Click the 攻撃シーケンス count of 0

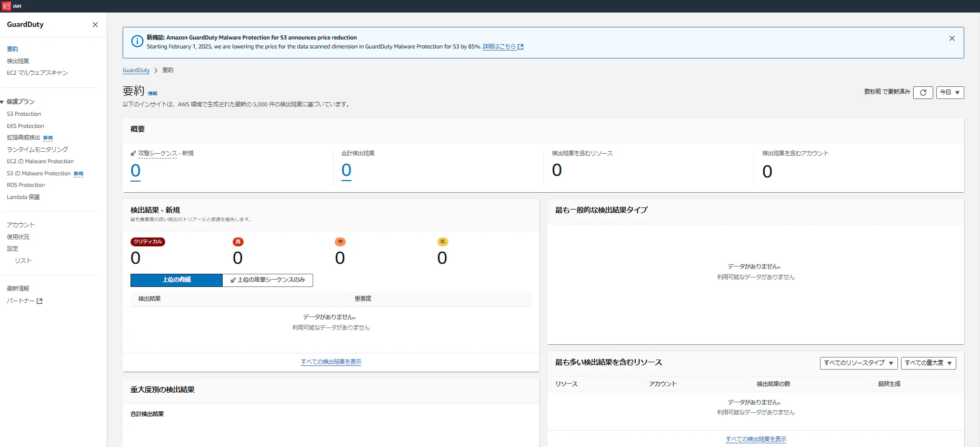pyautogui.click(x=135, y=171)
